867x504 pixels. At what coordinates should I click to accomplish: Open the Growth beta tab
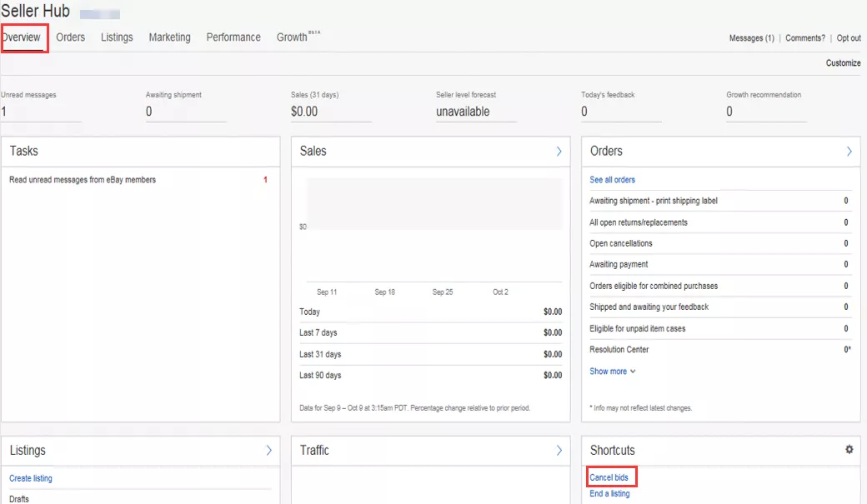click(x=293, y=37)
